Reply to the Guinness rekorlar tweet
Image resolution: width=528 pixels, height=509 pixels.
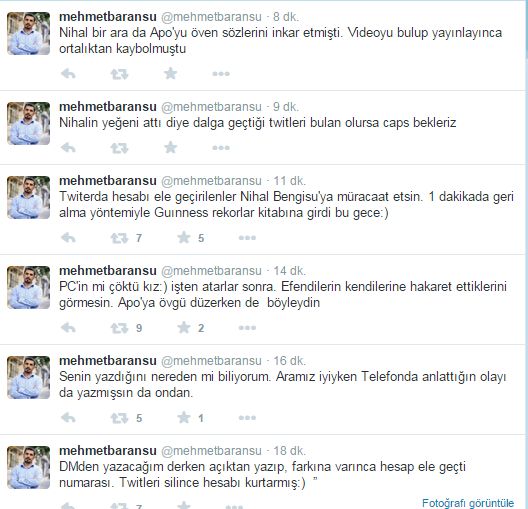tap(68, 238)
